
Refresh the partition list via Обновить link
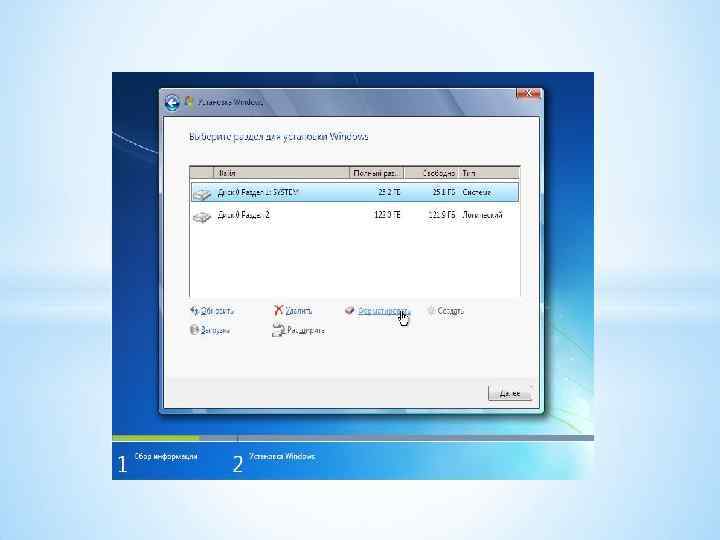tap(217, 311)
